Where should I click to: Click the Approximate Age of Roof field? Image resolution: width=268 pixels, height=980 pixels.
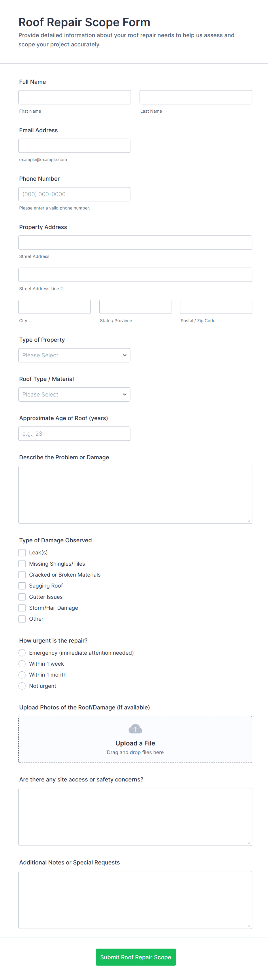(74, 434)
